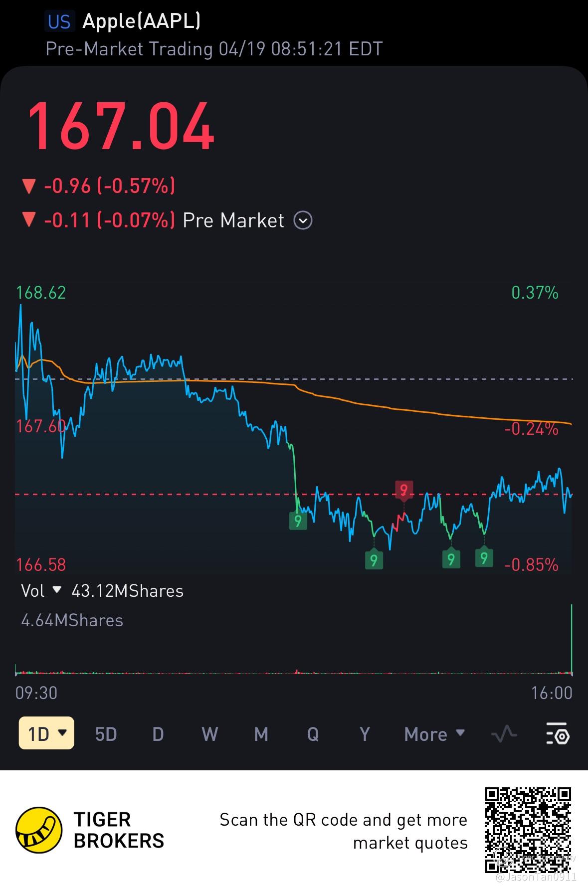
Task: Tap the 09:30 time axis label
Action: point(36,693)
